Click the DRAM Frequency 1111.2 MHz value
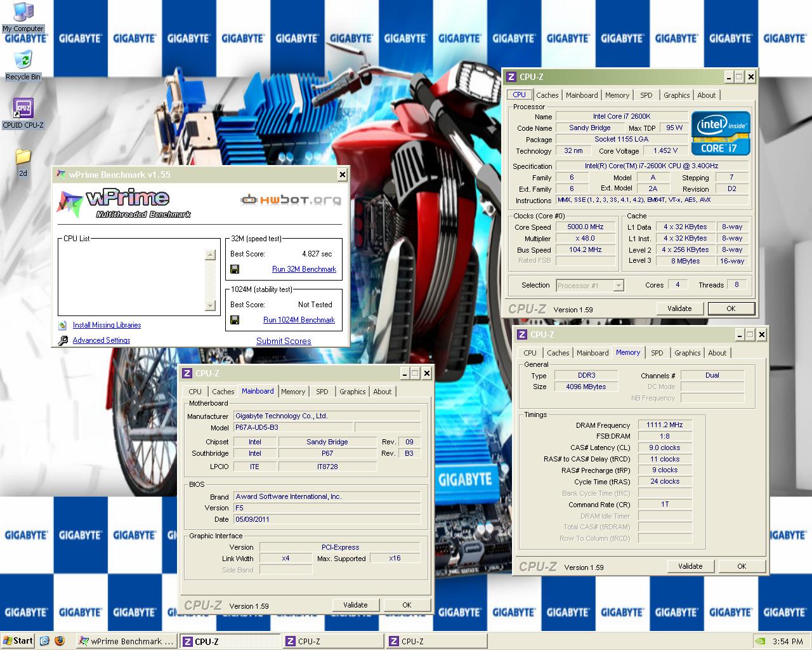The height and width of the screenshot is (650, 812). point(665,425)
